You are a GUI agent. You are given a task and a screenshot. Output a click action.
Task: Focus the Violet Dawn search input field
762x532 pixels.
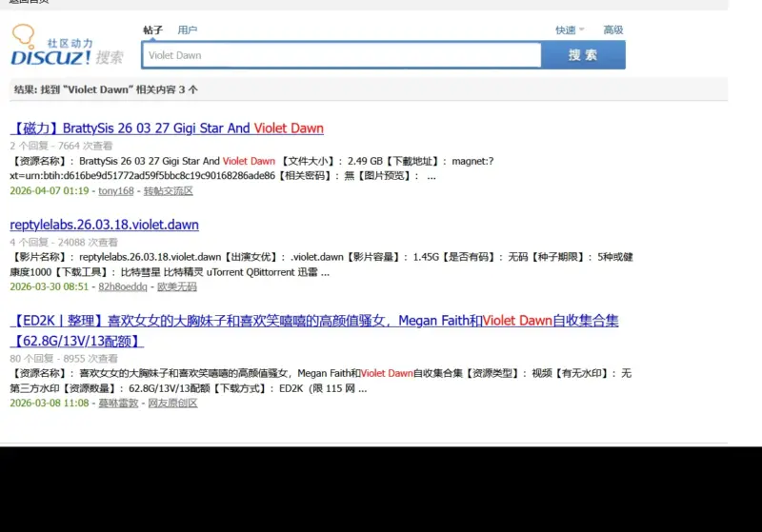342,55
